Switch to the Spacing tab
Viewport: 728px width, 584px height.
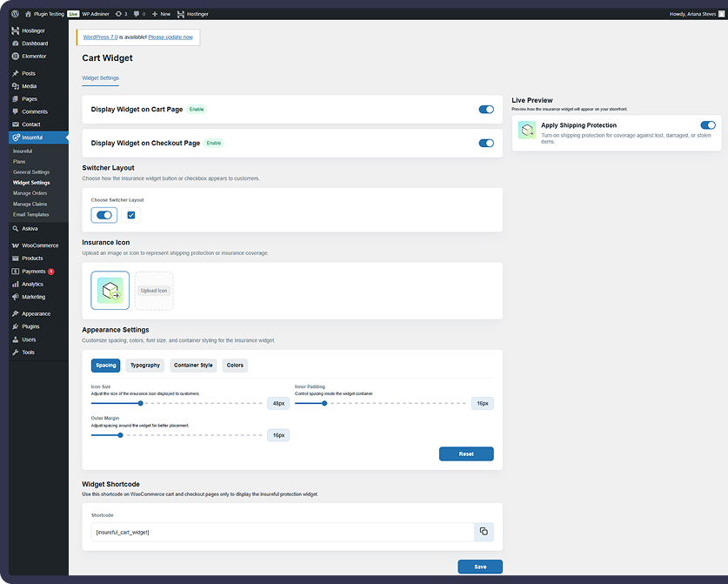tap(105, 366)
